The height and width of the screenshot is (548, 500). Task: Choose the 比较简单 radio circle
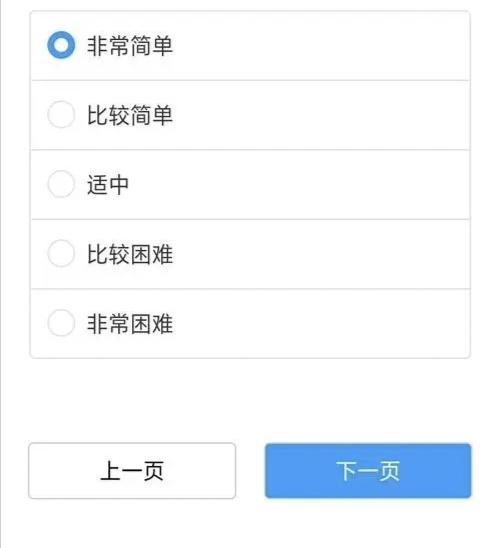click(x=61, y=115)
